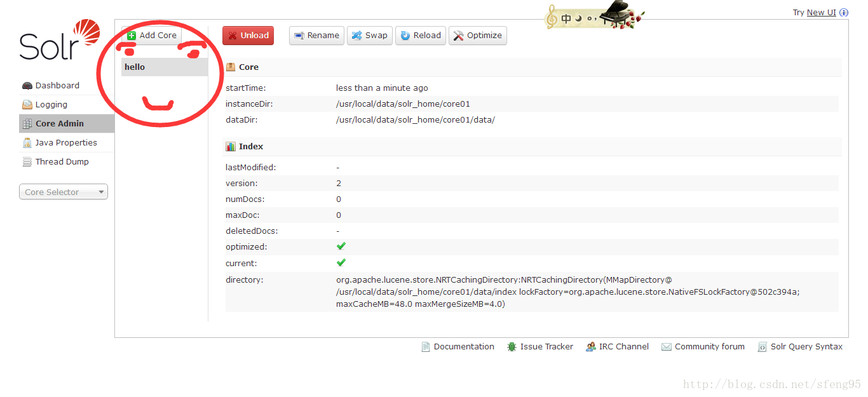Click the Thread Dump stack icon
Screen dimensions: 868x397
27,162
